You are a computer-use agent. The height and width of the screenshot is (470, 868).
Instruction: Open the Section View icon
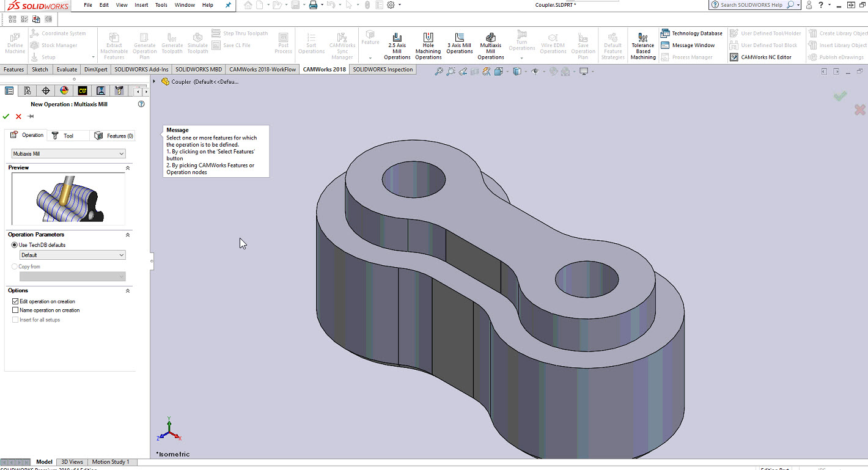click(x=474, y=72)
